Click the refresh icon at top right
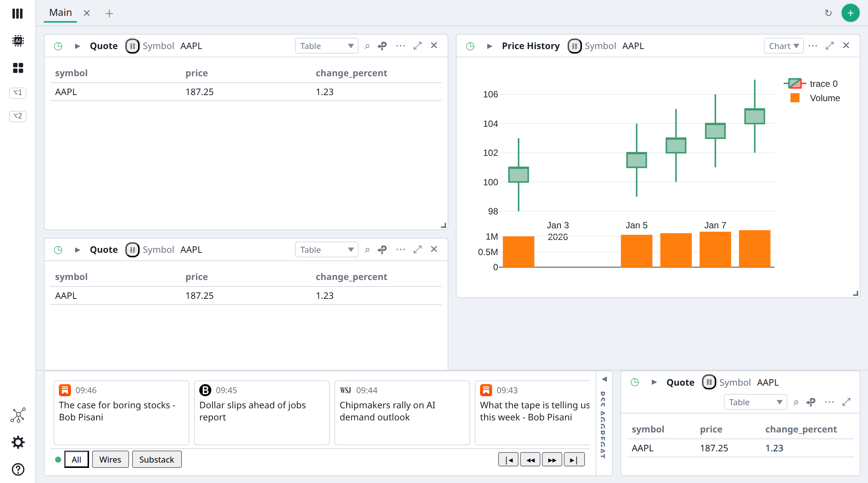868x483 pixels. point(828,13)
